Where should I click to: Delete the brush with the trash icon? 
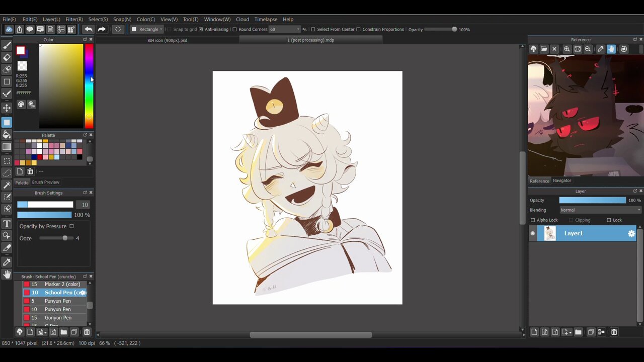tap(87, 332)
